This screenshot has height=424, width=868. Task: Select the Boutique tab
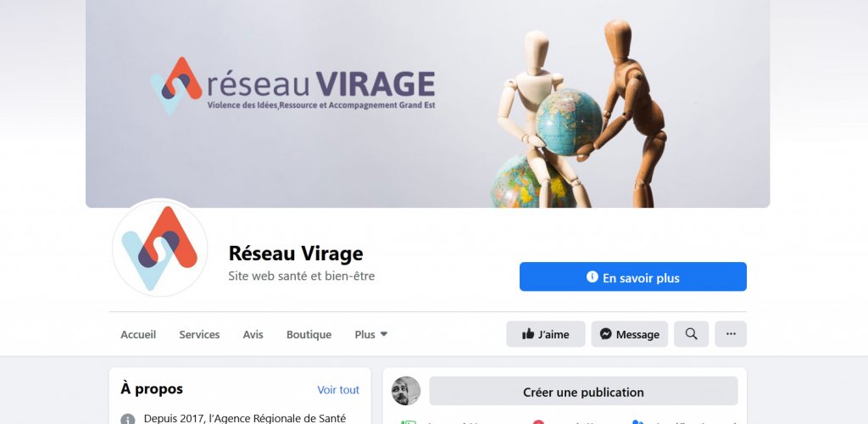(309, 334)
